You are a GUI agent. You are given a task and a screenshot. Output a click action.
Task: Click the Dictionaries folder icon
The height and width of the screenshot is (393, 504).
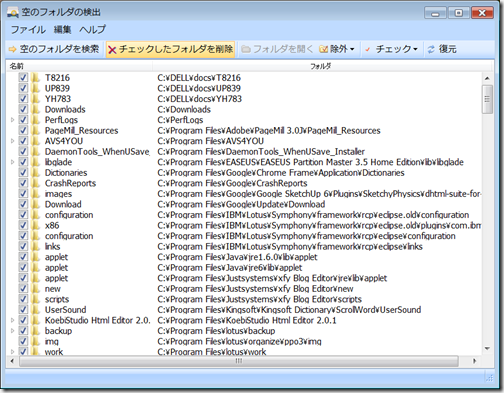(x=36, y=173)
